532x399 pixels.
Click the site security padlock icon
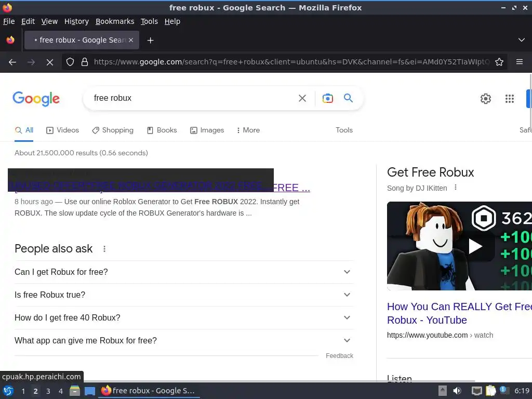click(85, 62)
